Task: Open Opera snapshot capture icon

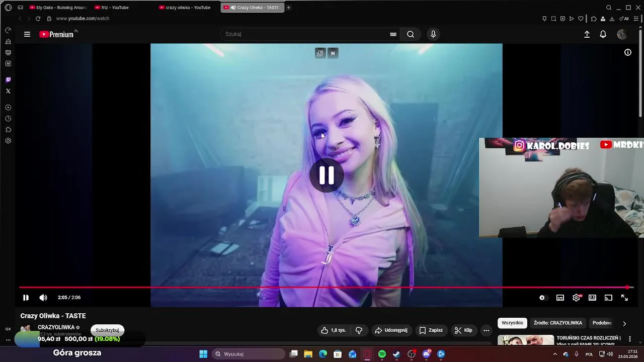Action: (553, 19)
